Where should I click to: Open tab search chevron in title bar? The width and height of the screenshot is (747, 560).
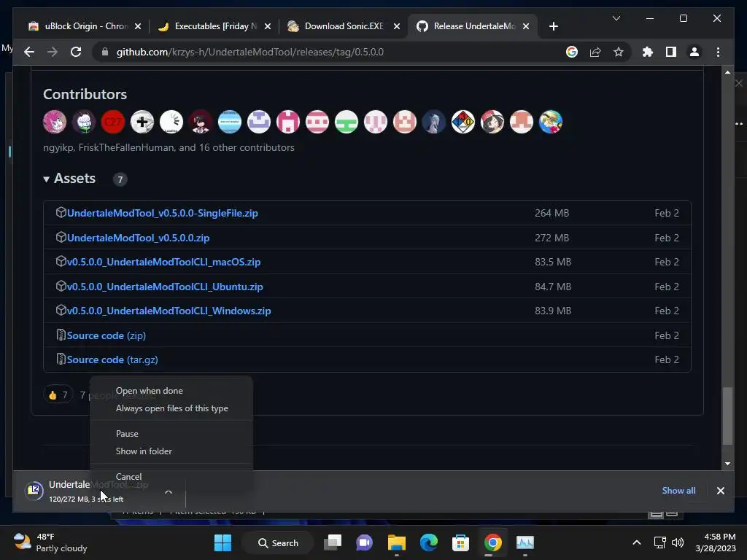(616, 18)
